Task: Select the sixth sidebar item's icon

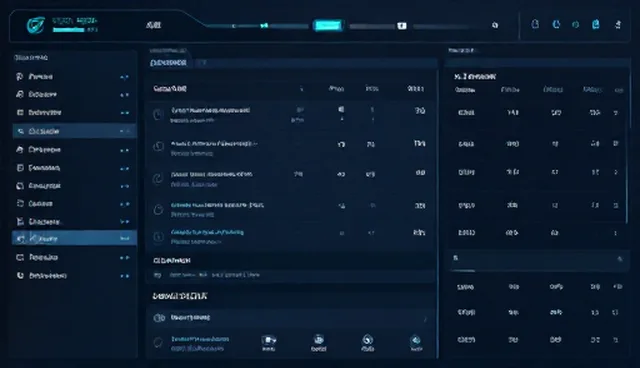Action: 20,168
